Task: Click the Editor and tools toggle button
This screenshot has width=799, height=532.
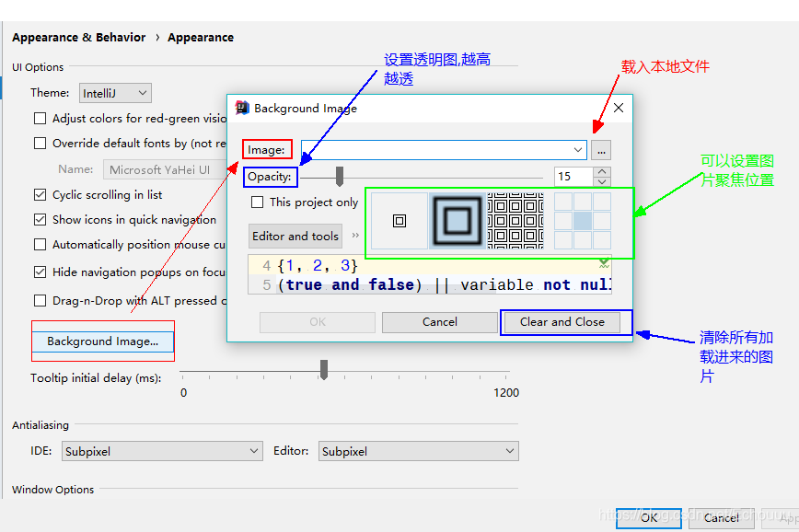Action: coord(295,236)
